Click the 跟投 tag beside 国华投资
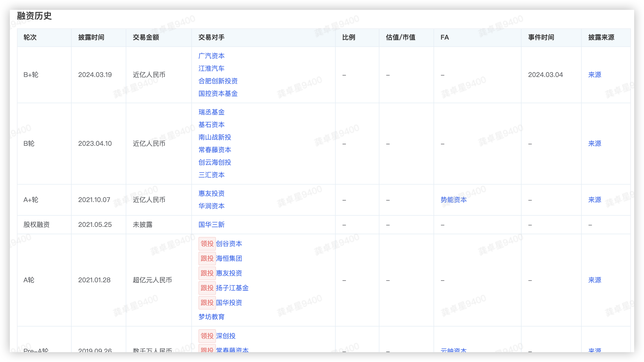Screen dimensions: 644x362 click(207, 302)
